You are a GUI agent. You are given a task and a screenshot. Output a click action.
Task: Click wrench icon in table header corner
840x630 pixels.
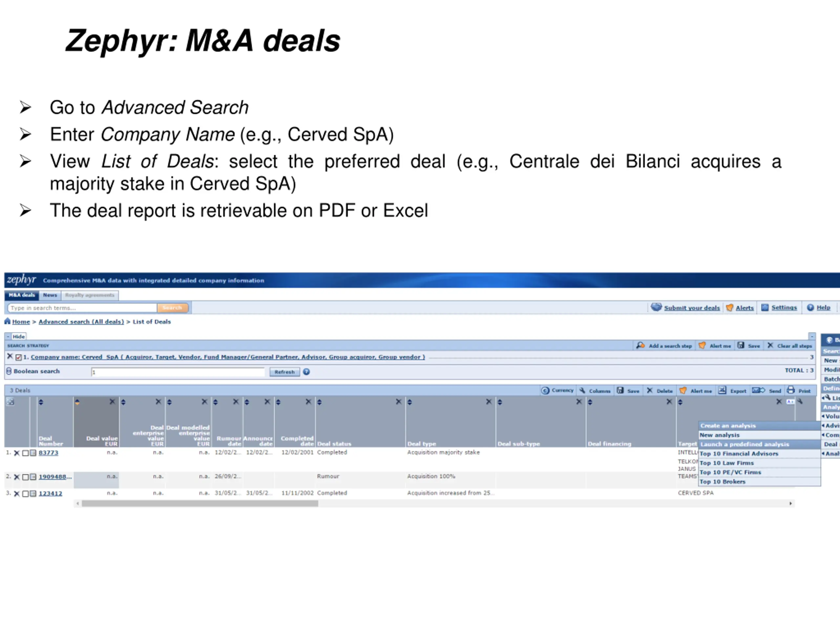click(x=800, y=402)
